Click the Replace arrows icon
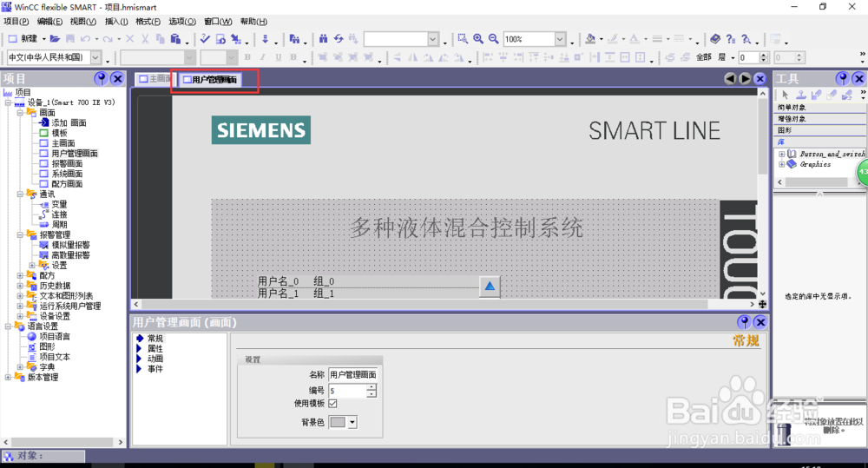The height and width of the screenshot is (468, 868). [x=339, y=39]
